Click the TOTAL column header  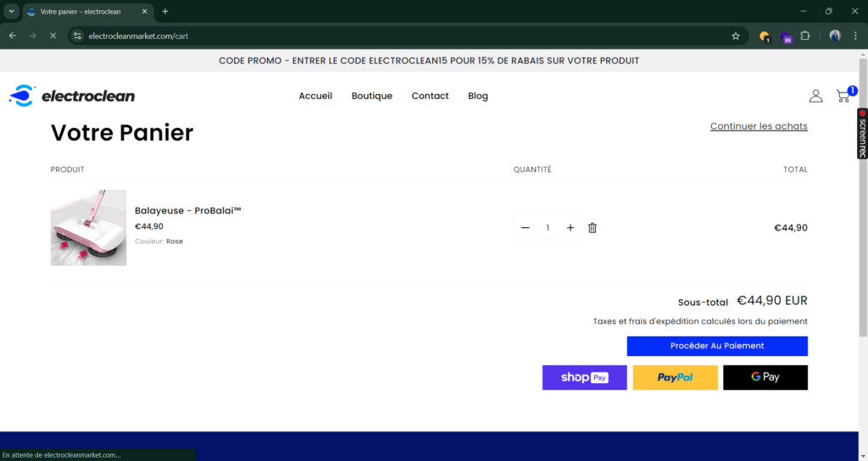(x=795, y=169)
